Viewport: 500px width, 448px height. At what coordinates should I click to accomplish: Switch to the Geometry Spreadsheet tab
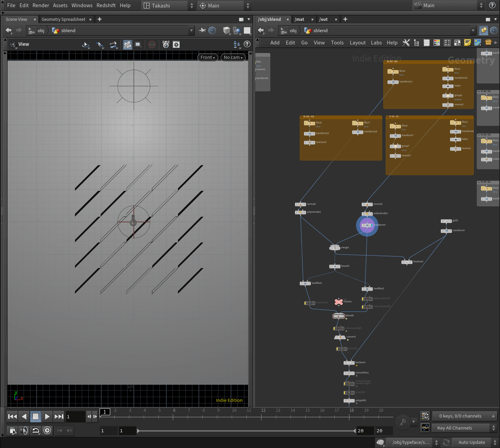click(63, 19)
